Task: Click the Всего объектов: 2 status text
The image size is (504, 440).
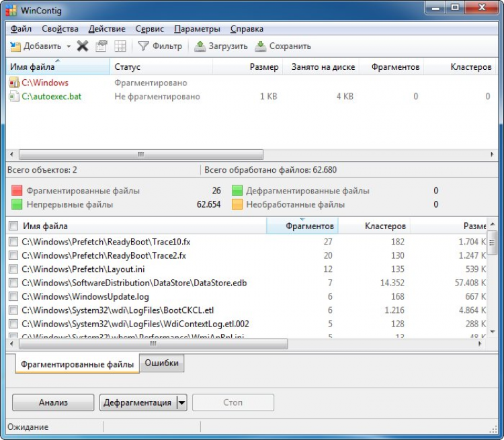Action: click(42, 170)
